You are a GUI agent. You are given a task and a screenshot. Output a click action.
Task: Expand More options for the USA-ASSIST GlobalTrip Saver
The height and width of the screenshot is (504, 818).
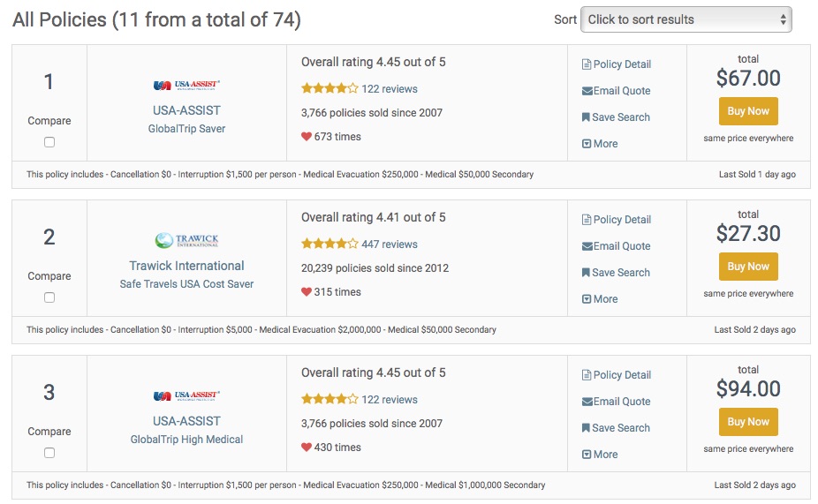pos(600,143)
